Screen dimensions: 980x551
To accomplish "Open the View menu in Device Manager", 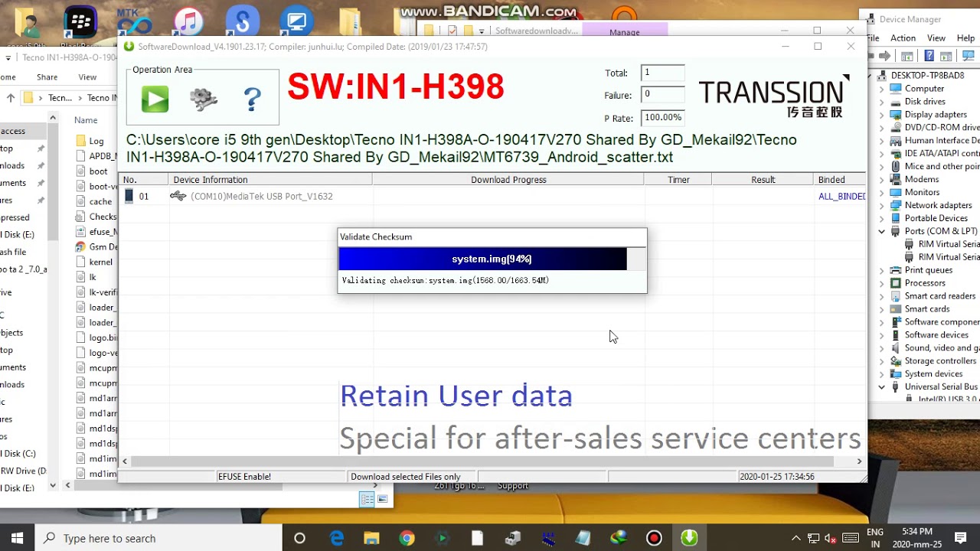I will click(x=936, y=38).
